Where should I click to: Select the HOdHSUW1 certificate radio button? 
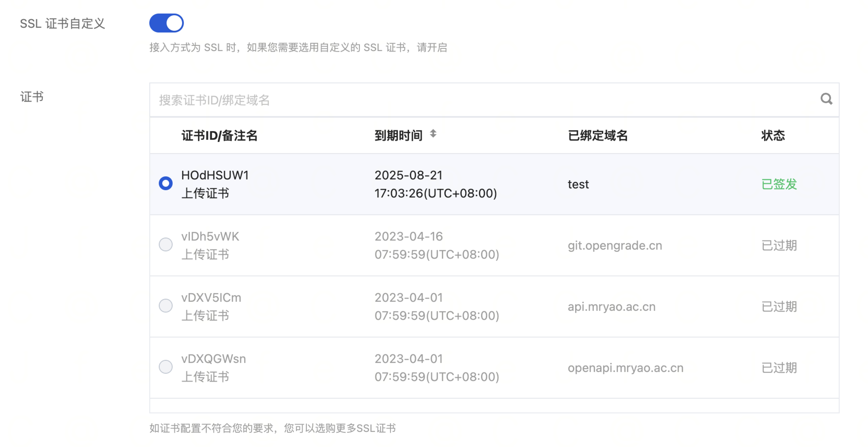point(166,183)
